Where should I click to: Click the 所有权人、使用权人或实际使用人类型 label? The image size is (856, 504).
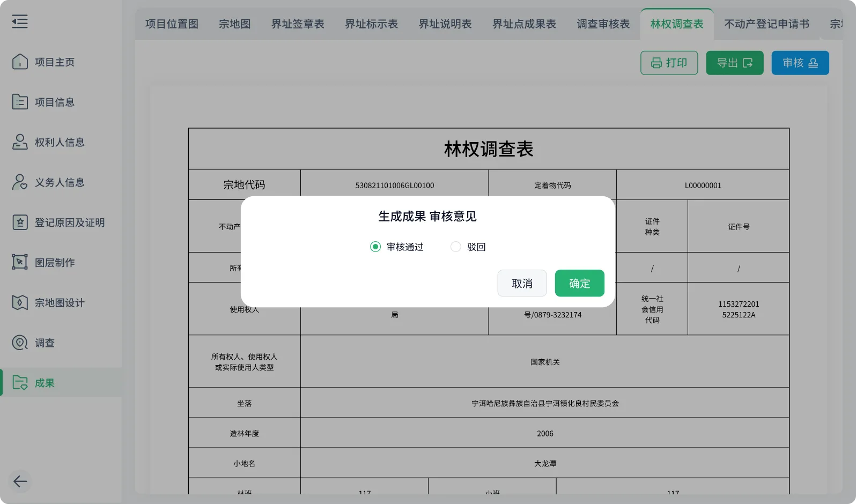coord(244,362)
